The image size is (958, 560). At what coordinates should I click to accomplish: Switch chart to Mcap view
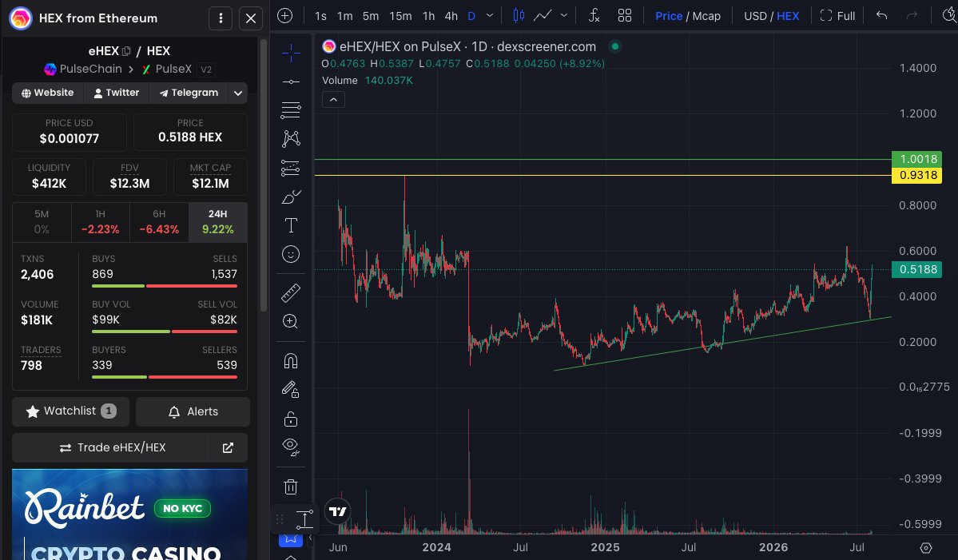pyautogui.click(x=706, y=16)
